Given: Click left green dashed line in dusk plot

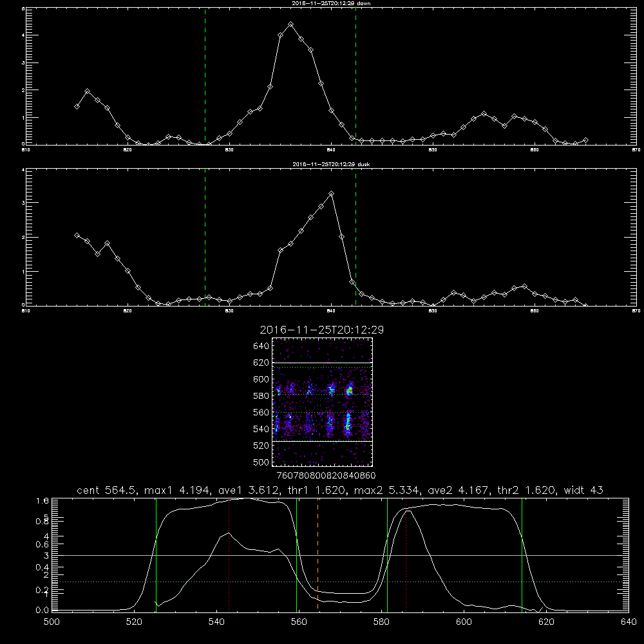Looking at the screenshot, I should [x=205, y=237].
